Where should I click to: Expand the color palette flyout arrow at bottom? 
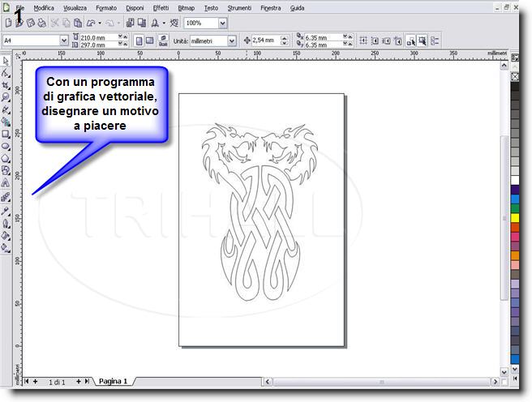(515, 378)
